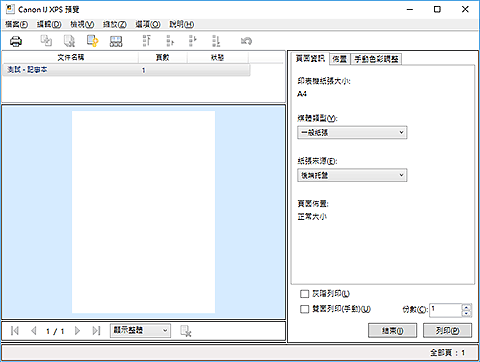Viewport: 480px width, 362px height.
Task: Increase copies with the up spinner arrow
Action: click(467, 307)
